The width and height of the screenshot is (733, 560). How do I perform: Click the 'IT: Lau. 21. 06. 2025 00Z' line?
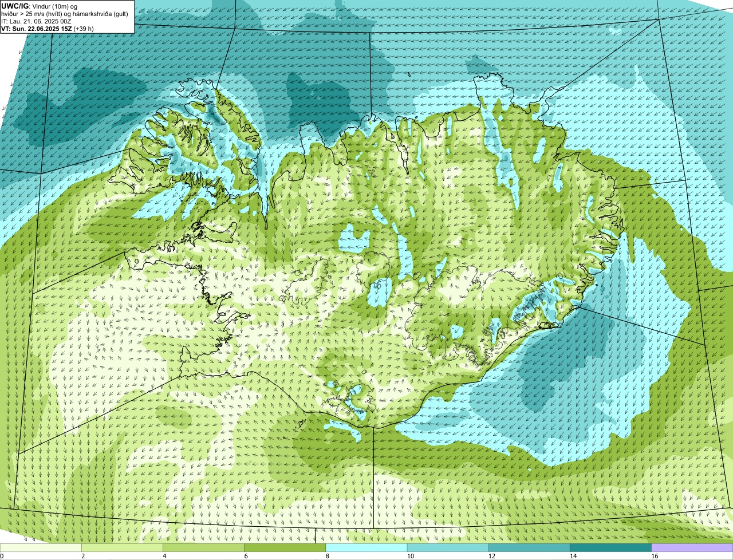[x=36, y=21]
